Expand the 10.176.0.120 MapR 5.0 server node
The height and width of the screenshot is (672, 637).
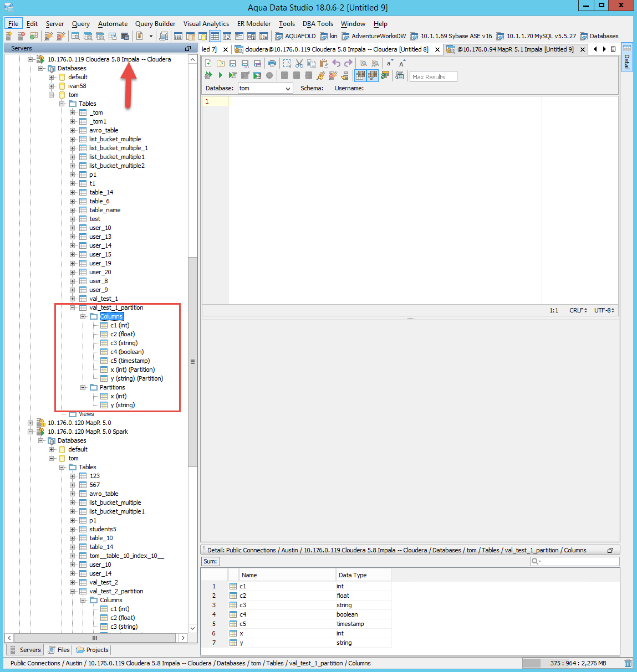(x=30, y=423)
